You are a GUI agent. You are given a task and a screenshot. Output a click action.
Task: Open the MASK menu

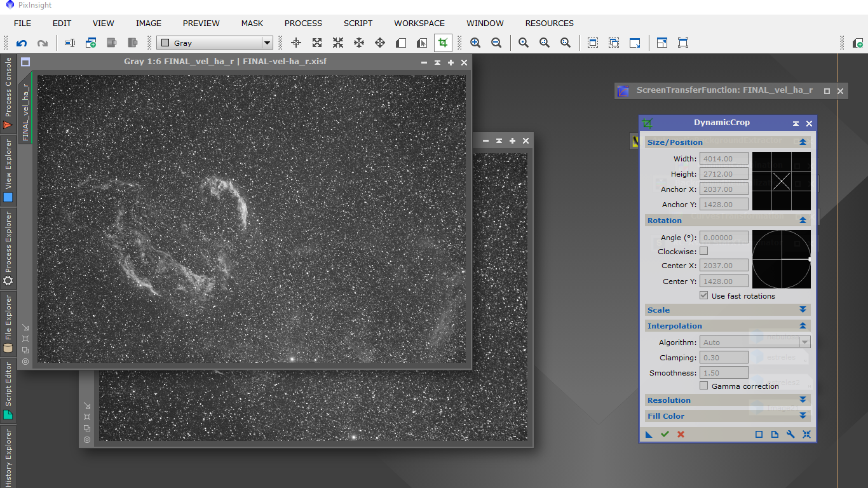pos(252,23)
